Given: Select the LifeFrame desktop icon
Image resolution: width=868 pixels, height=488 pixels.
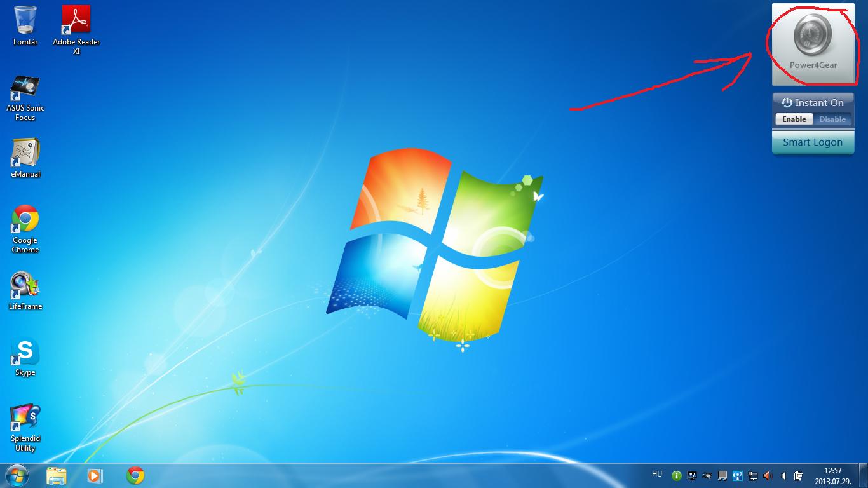Looking at the screenshot, I should pyautogui.click(x=25, y=291).
